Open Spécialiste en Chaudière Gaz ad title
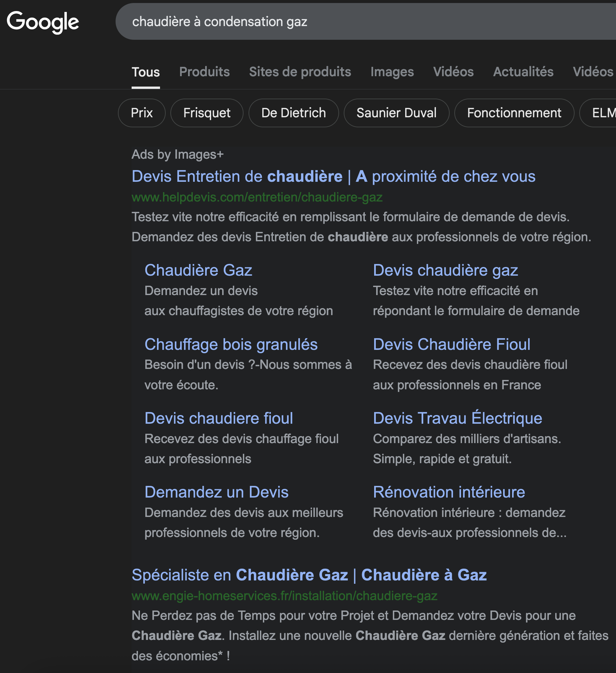This screenshot has height=673, width=616. click(x=309, y=575)
